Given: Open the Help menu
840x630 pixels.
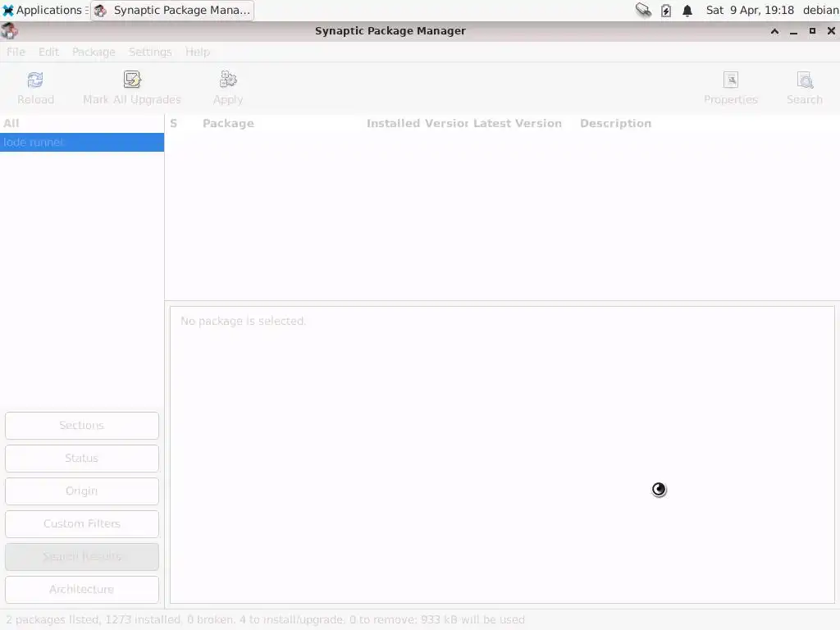Looking at the screenshot, I should pos(198,52).
